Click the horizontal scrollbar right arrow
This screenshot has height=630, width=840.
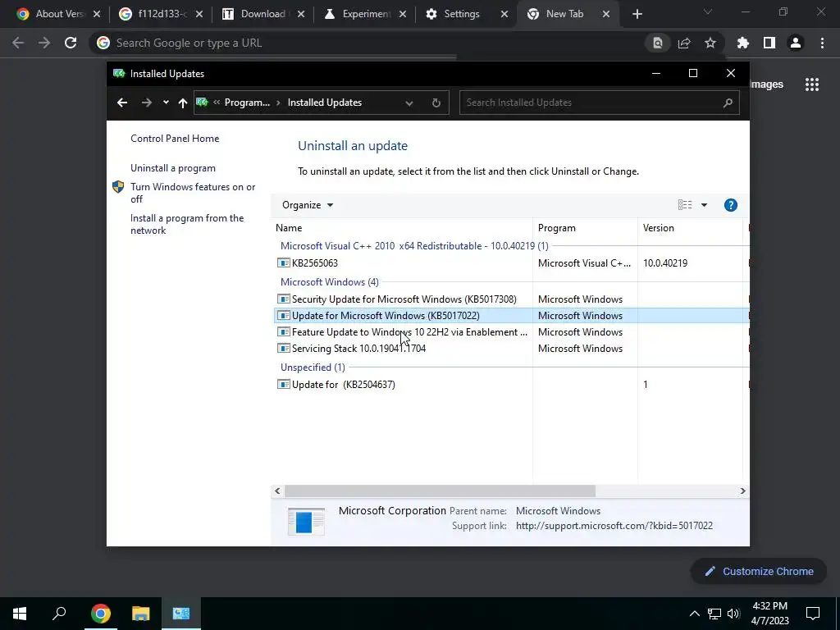click(x=742, y=491)
